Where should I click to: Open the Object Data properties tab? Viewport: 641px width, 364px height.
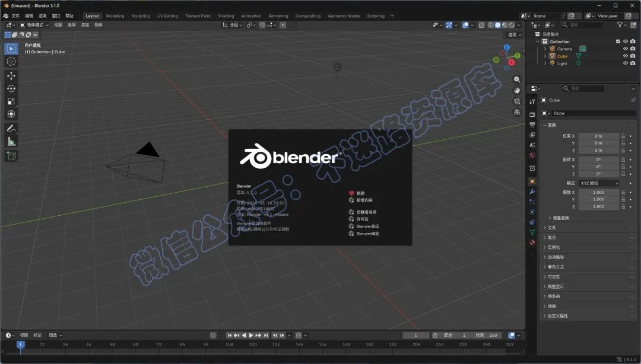pos(532,232)
